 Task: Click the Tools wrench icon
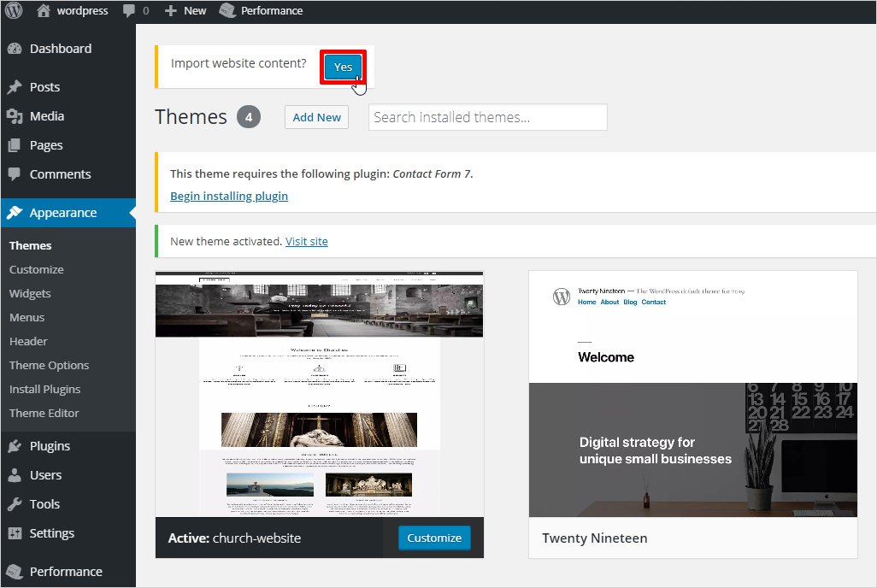tap(15, 504)
